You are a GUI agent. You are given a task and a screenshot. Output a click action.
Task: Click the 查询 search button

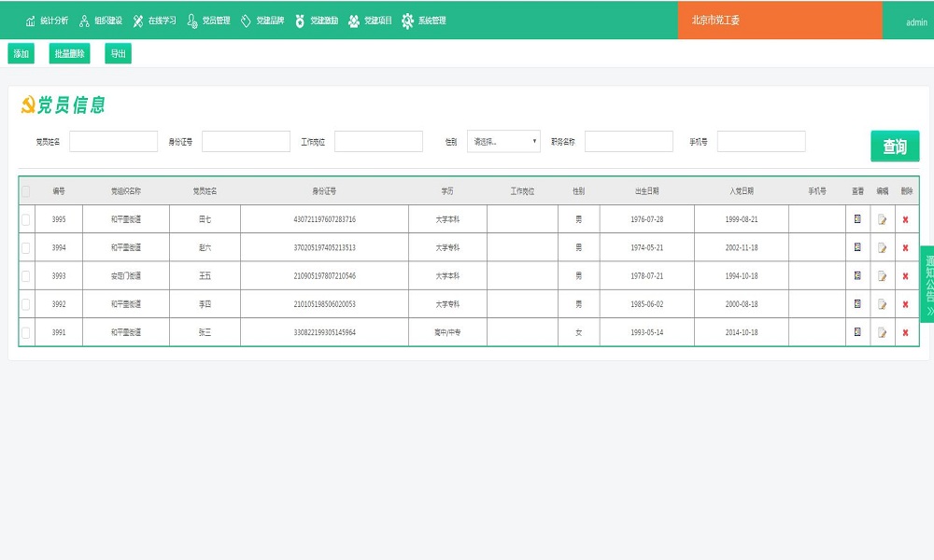click(x=894, y=147)
